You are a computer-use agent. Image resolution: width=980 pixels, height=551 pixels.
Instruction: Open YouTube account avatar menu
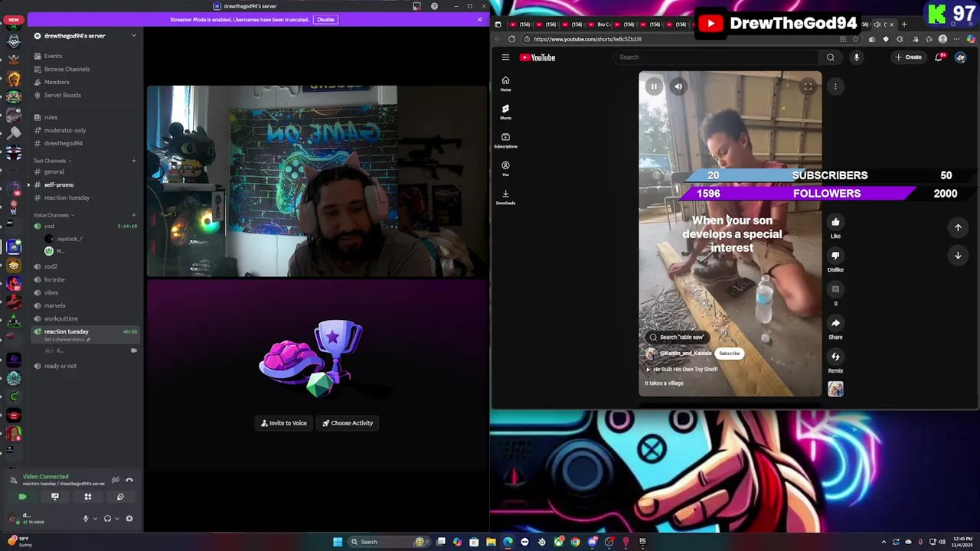click(x=960, y=57)
